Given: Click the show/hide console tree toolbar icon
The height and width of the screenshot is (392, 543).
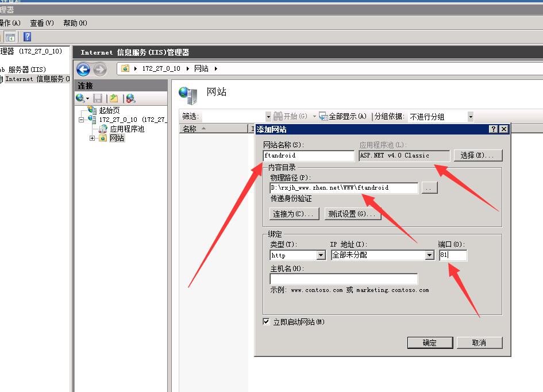Looking at the screenshot, I should pyautogui.click(x=10, y=37).
